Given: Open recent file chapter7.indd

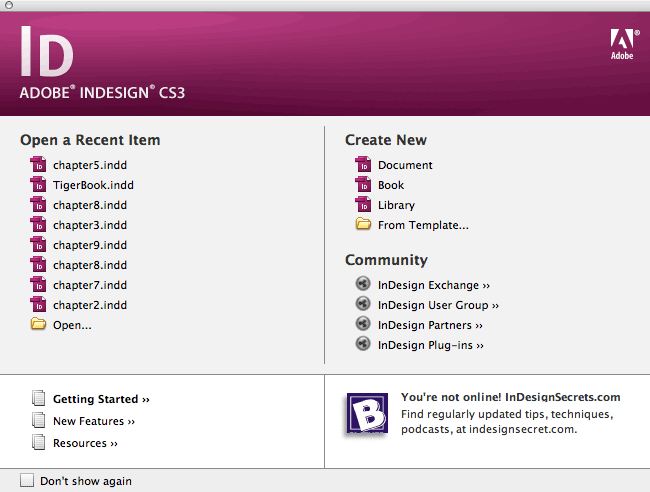Looking at the screenshot, I should click(90, 285).
